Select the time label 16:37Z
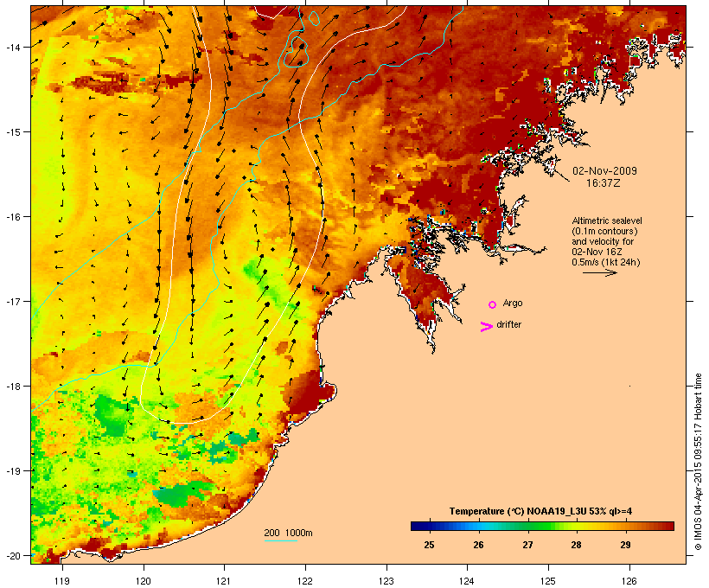The width and height of the screenshot is (709, 588). pyautogui.click(x=604, y=183)
